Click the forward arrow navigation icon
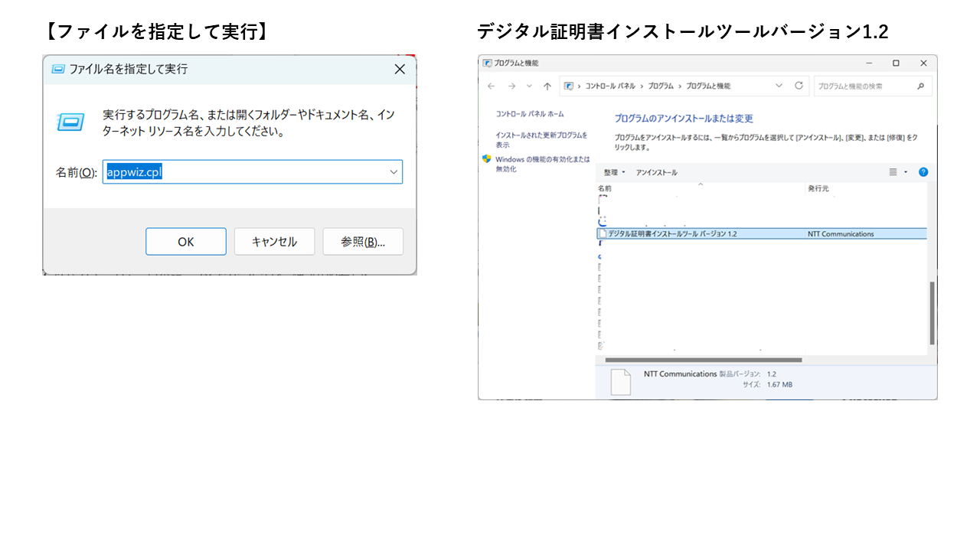The height and width of the screenshot is (551, 980). point(511,86)
